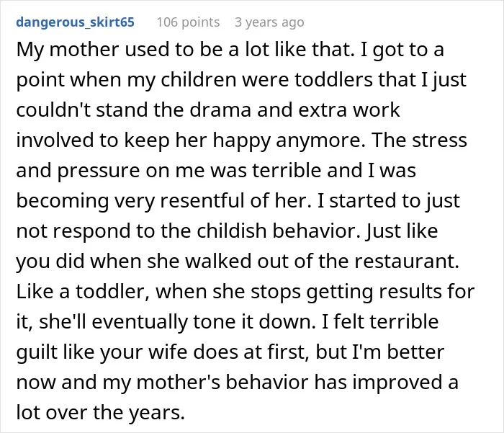Open the '3 years ago' timestamp permalink
Screen dimensions: 504x433
[269, 22]
